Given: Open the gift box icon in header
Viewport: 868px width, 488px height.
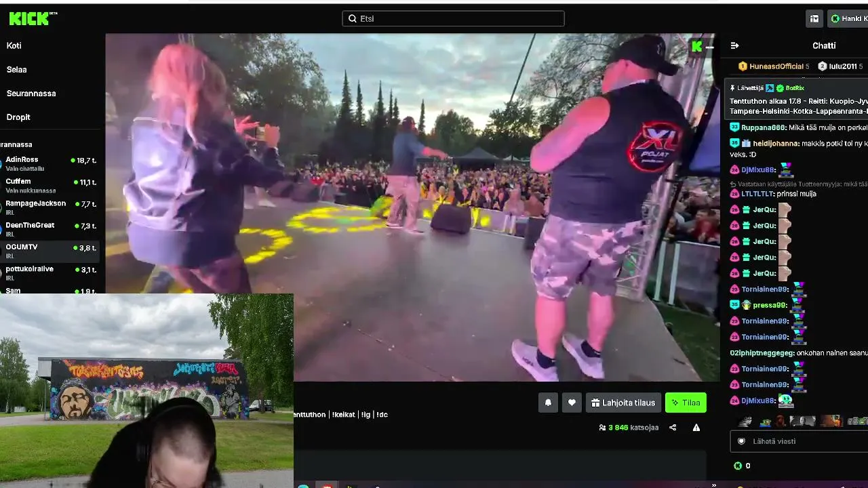Looking at the screenshot, I should (814, 19).
